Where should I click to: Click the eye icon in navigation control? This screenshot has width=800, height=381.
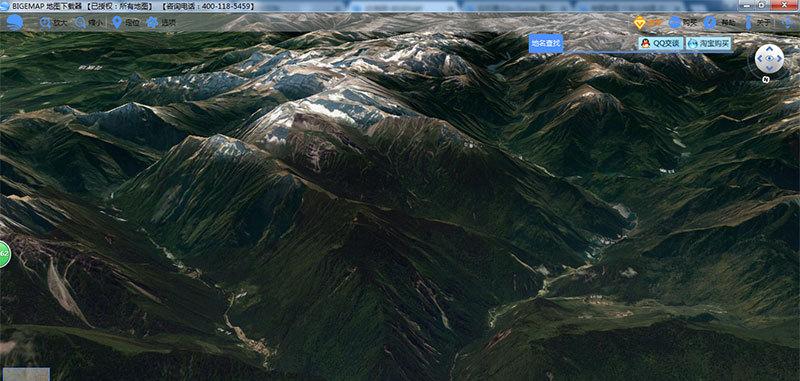pyautogui.click(x=769, y=59)
